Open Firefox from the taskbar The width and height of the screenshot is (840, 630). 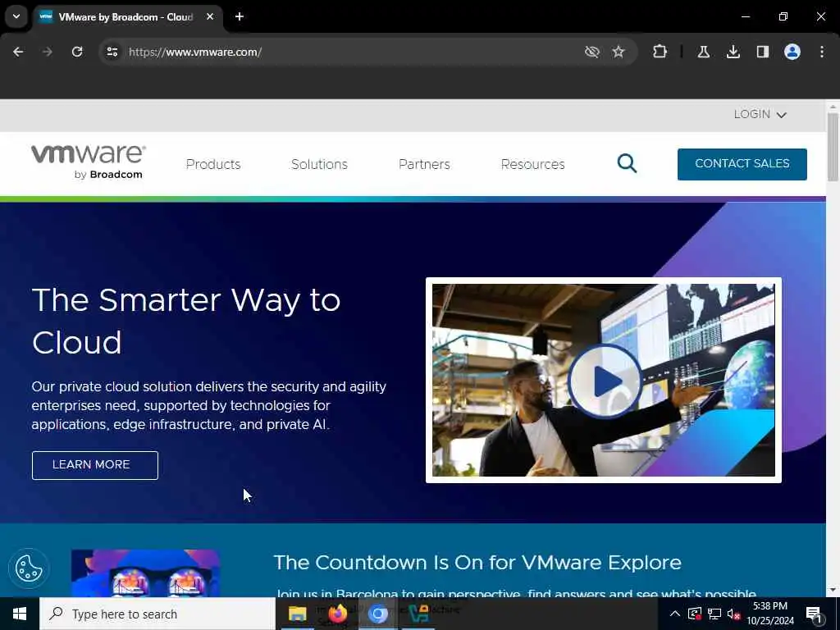[x=337, y=614]
